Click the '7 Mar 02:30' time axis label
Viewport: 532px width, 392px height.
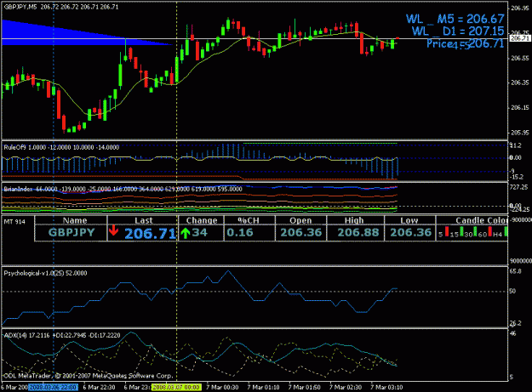coord(346,387)
